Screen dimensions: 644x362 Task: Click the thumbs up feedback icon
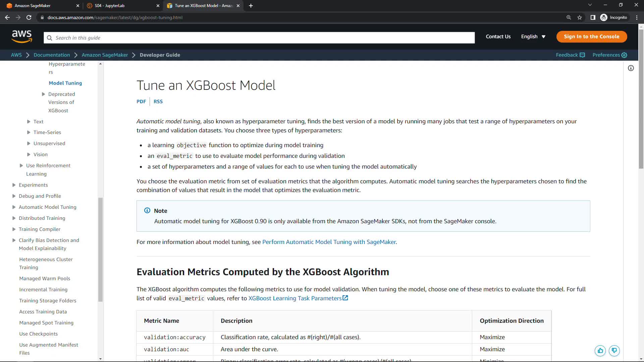tap(600, 351)
